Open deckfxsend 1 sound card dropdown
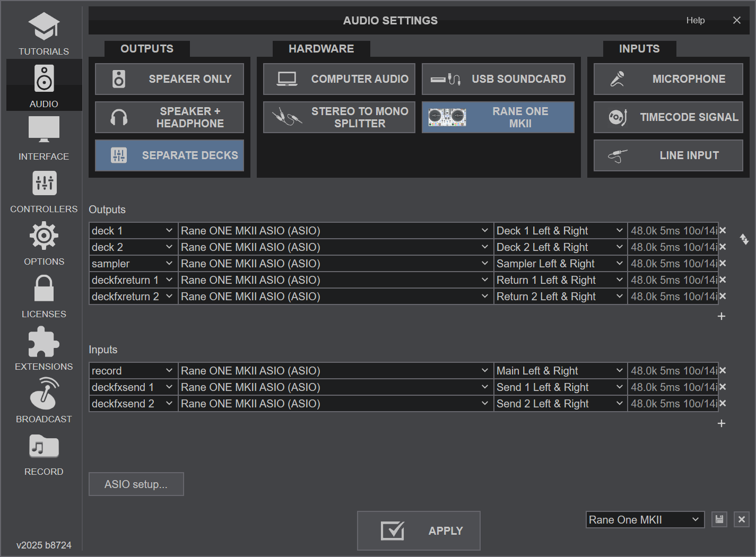The width and height of the screenshot is (756, 557). tap(335, 387)
